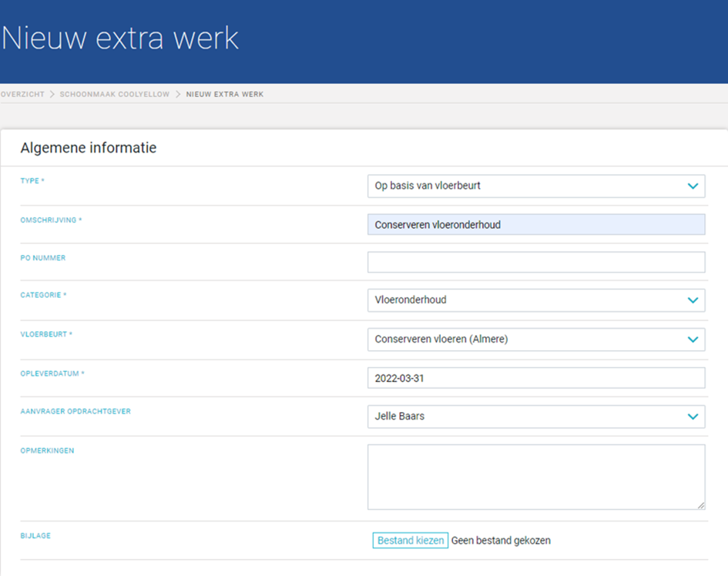
Task: Focus the Omschrijving text field
Action: tap(536, 224)
